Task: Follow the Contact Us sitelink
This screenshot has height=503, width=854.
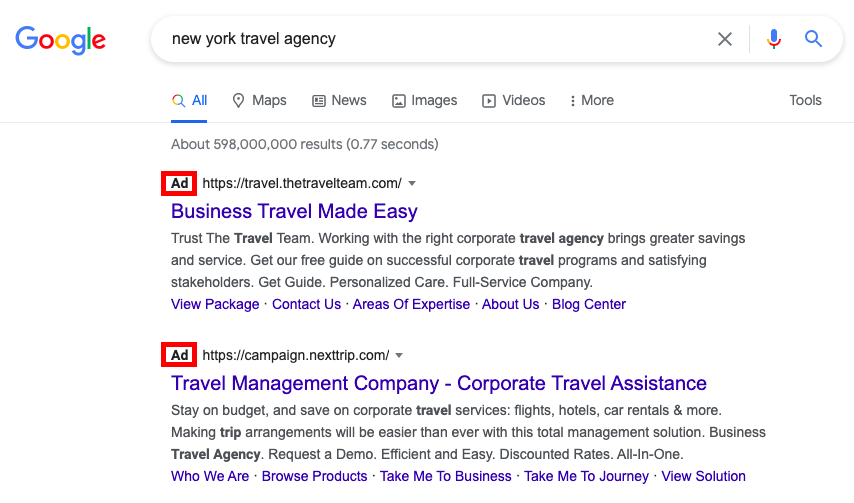Action: click(307, 304)
